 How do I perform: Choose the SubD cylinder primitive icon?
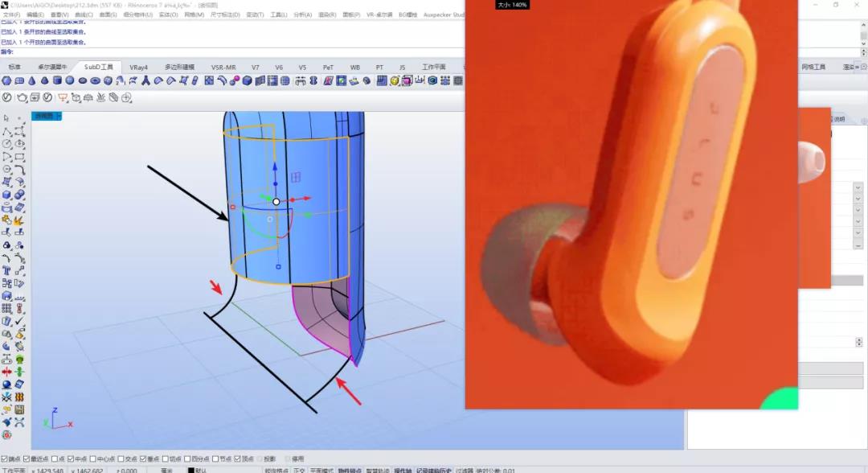(57, 81)
